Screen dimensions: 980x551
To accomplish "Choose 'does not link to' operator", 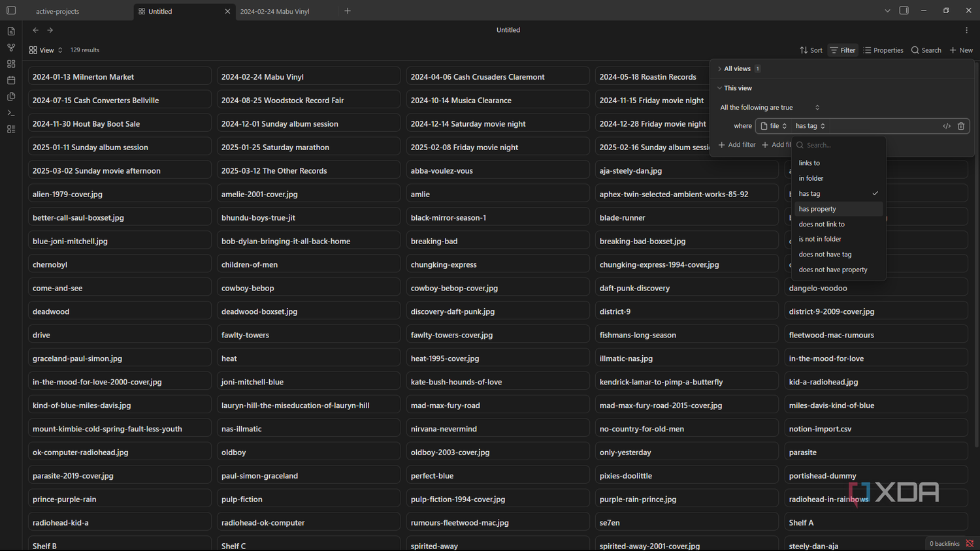I will coord(839,224).
